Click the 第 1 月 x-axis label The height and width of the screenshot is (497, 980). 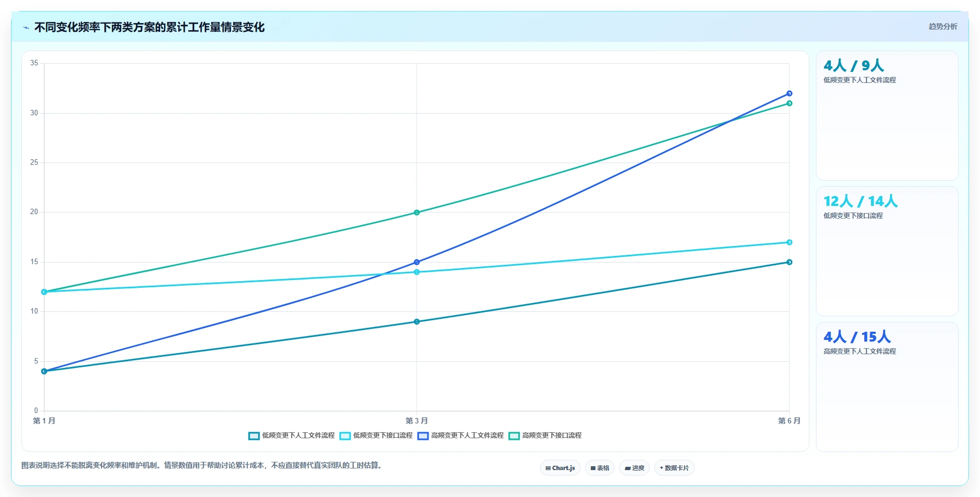[x=44, y=421]
